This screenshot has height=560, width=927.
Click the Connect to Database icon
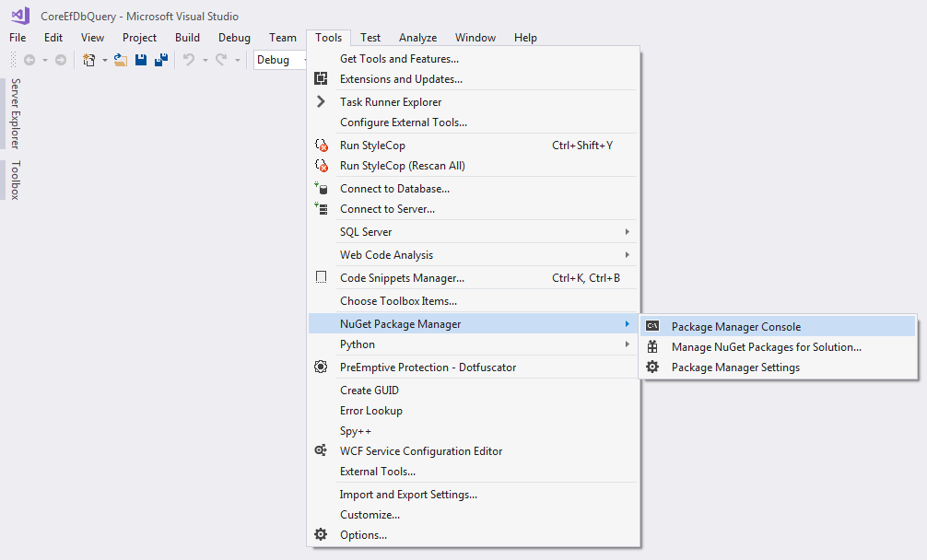321,188
